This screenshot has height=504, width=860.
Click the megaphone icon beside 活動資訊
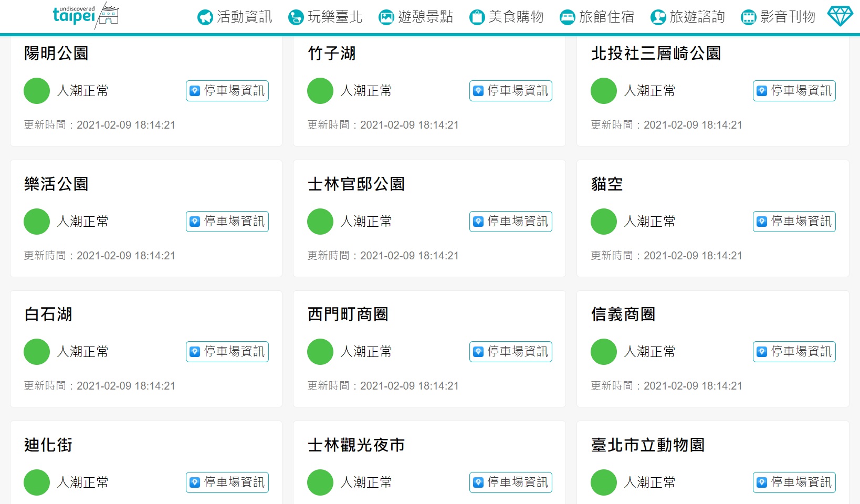click(x=205, y=17)
